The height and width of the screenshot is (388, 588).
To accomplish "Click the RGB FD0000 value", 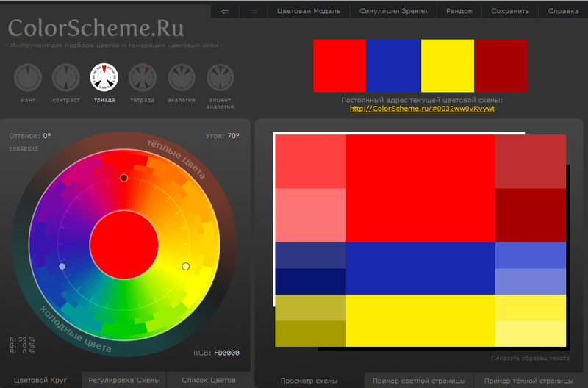I will [227, 353].
